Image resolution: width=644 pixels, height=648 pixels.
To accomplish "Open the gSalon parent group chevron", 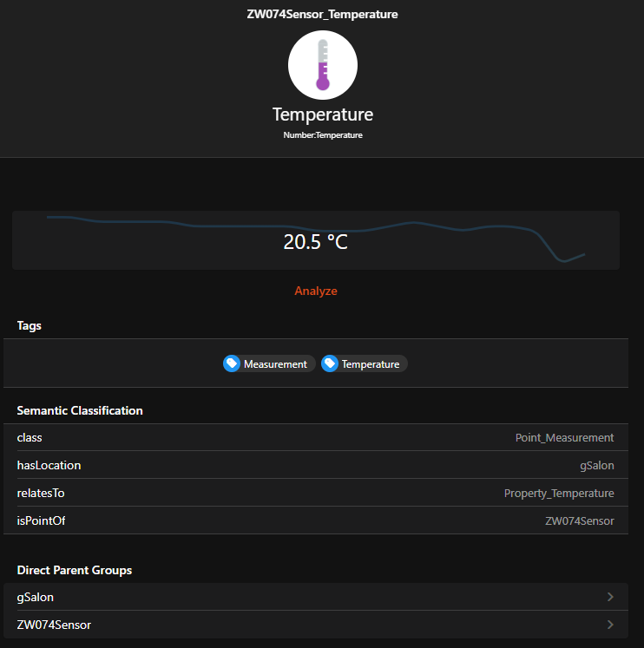I will pos(610,597).
